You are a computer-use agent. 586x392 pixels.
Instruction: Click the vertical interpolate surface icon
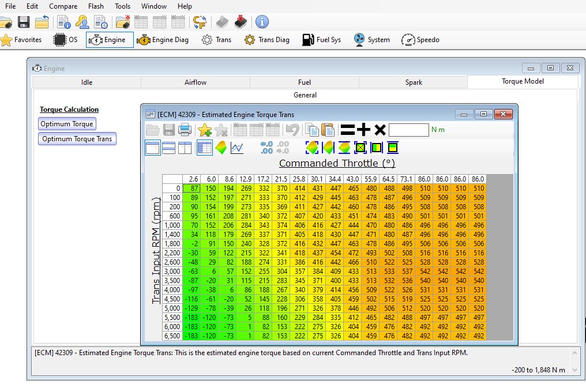pos(344,148)
